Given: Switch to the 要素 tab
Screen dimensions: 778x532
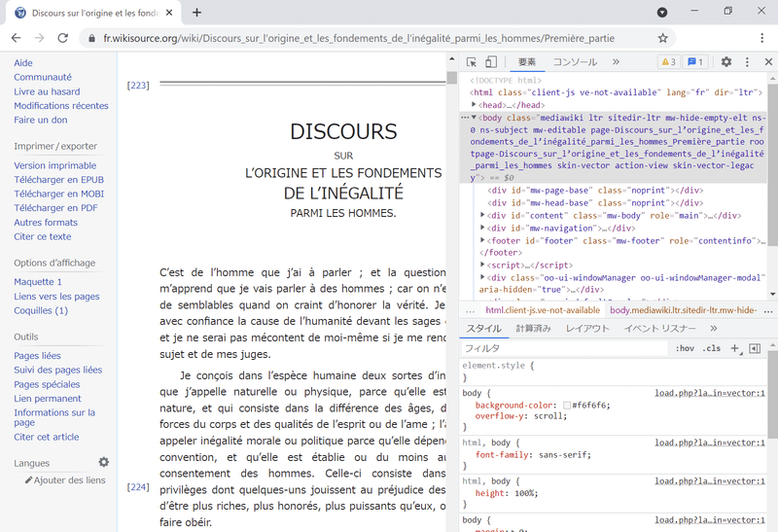Looking at the screenshot, I should [x=527, y=62].
